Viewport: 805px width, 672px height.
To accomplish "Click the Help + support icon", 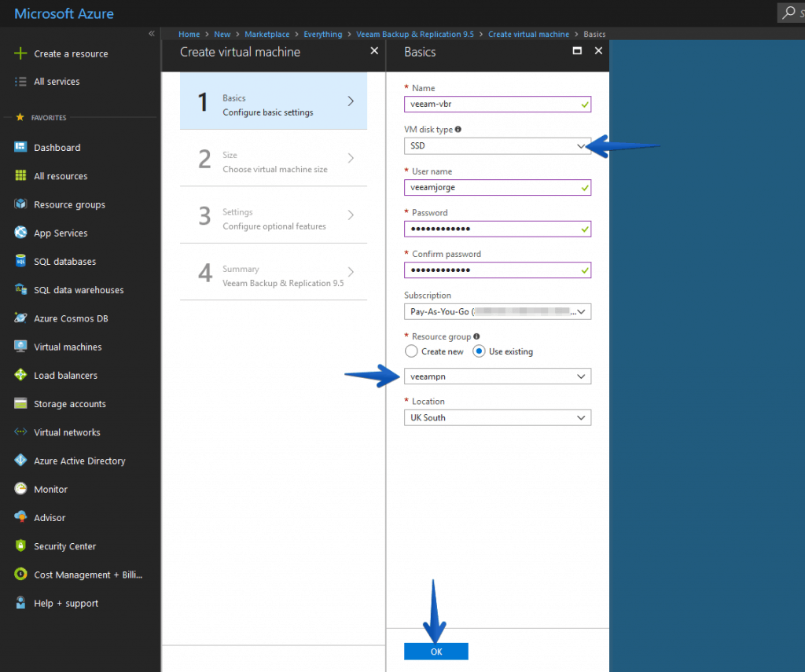I will [x=20, y=602].
